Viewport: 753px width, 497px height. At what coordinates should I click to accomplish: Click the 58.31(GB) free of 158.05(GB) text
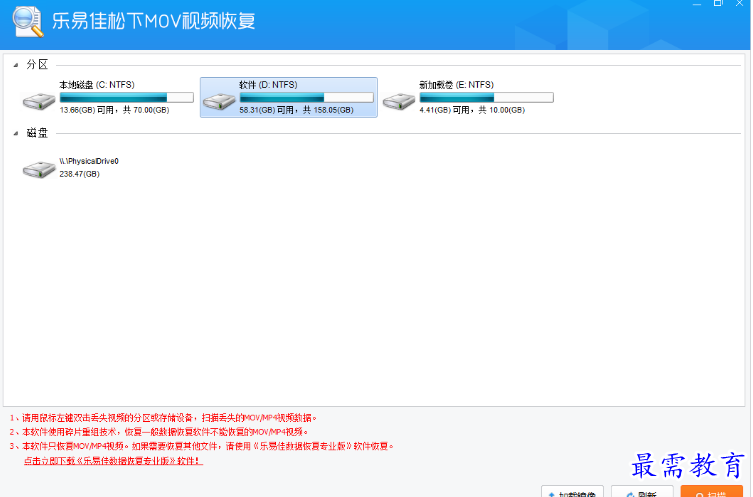coord(296,110)
